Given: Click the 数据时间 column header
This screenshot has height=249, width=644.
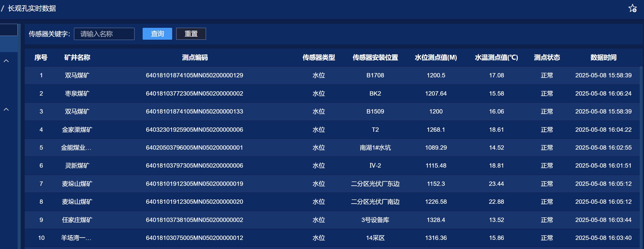Looking at the screenshot, I should pos(603,58).
